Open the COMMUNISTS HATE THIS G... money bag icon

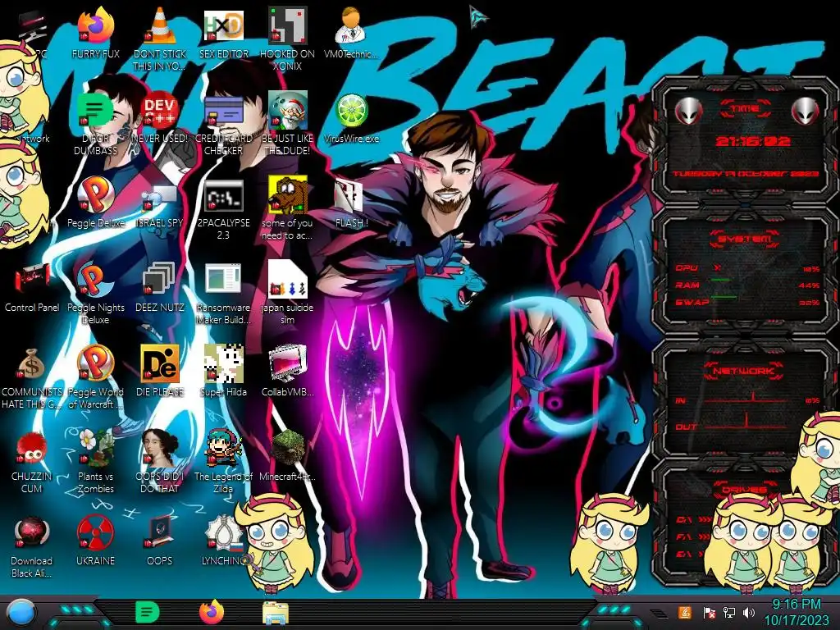(31, 363)
